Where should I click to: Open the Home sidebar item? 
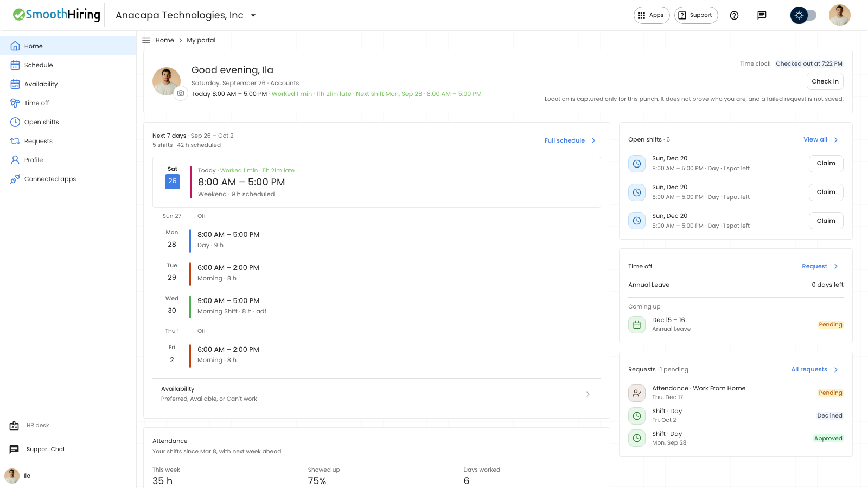click(68, 46)
